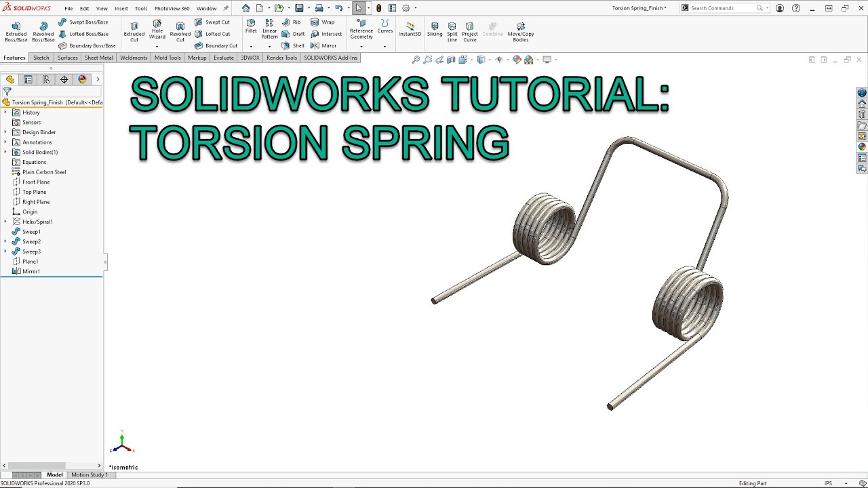Open the Hole Wizard tool
Viewport: 868px width, 488px height.
point(157,30)
